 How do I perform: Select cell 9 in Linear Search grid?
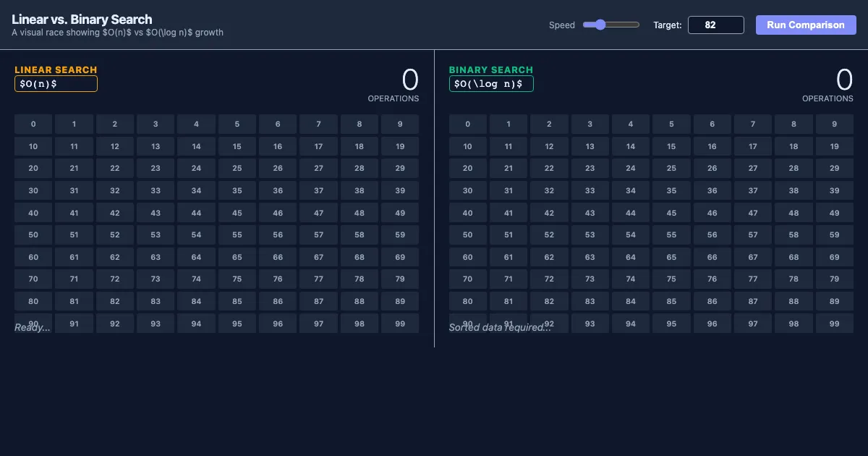pos(400,124)
